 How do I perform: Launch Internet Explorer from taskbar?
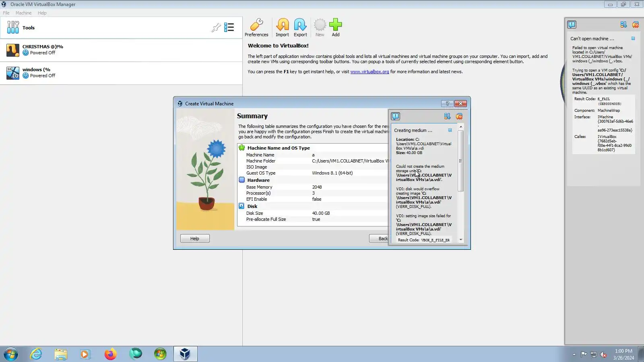coord(36,354)
